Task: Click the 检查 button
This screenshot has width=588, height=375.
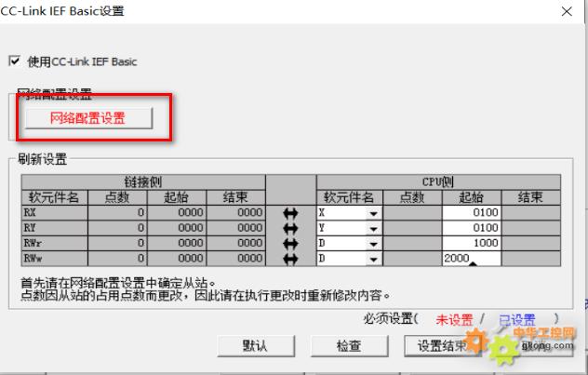Action: pyautogui.click(x=349, y=345)
